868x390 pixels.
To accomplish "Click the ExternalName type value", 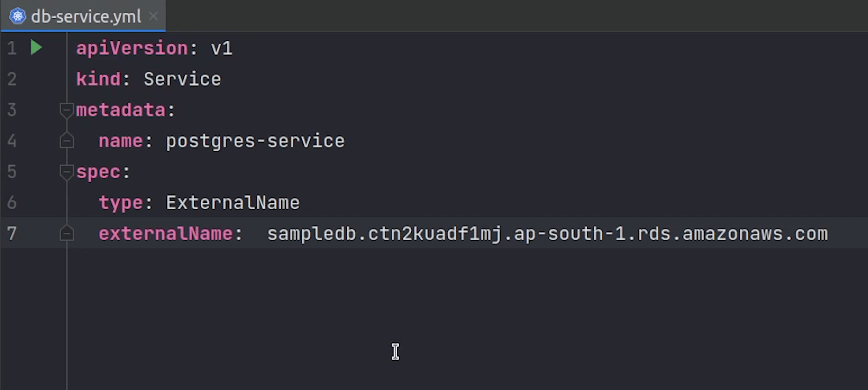I will 233,203.
